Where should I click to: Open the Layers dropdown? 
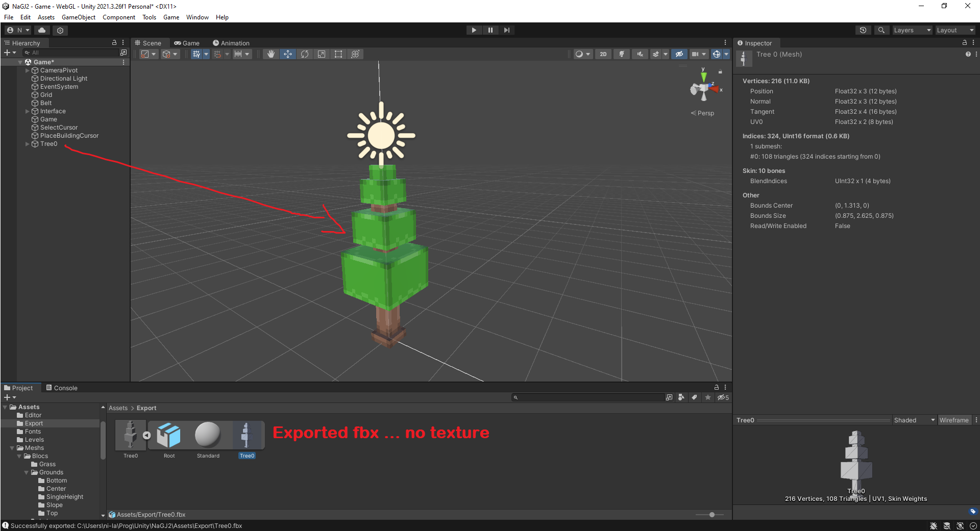pyautogui.click(x=912, y=30)
